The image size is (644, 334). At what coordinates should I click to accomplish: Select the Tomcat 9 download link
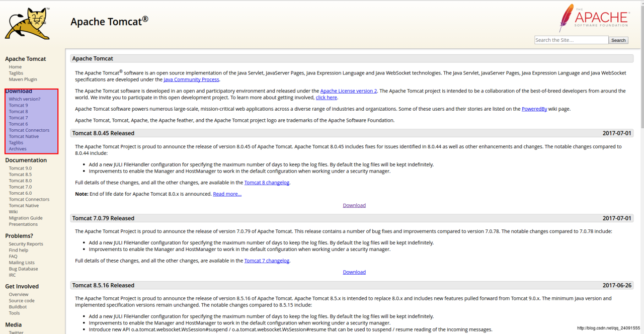click(x=18, y=105)
